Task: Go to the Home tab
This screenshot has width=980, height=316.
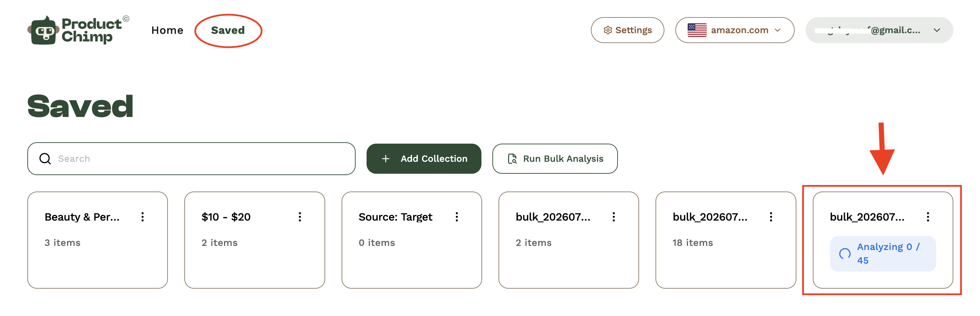Action: (167, 30)
